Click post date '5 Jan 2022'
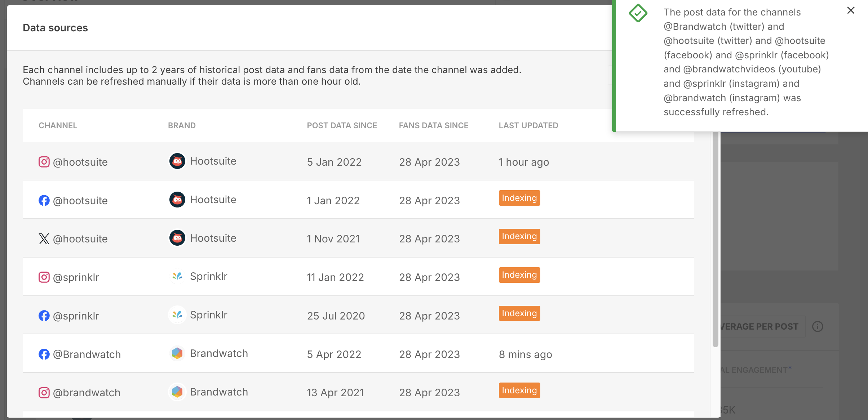This screenshot has width=868, height=420. 334,162
